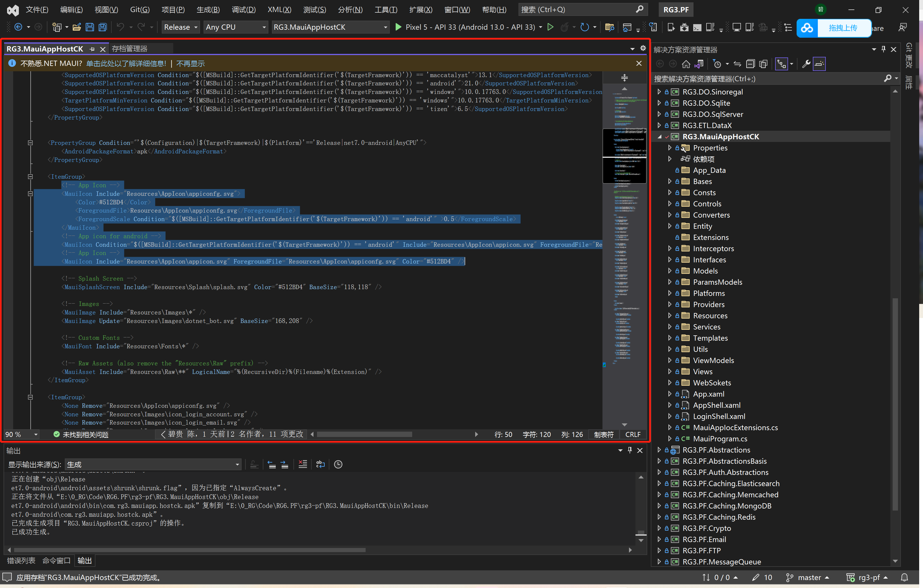
Task: Expand the Platforms folder node
Action: 670,293
